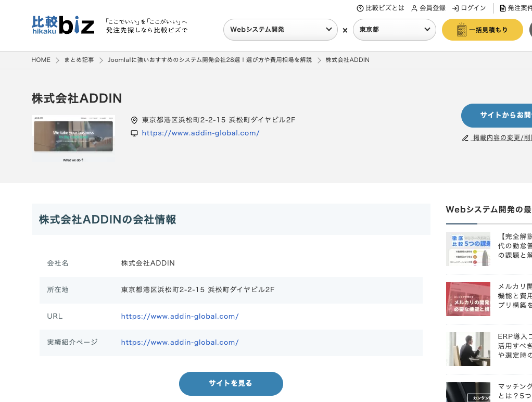Click the monitor icon next to the company URL
This screenshot has width=532, height=402.
pyautogui.click(x=134, y=133)
